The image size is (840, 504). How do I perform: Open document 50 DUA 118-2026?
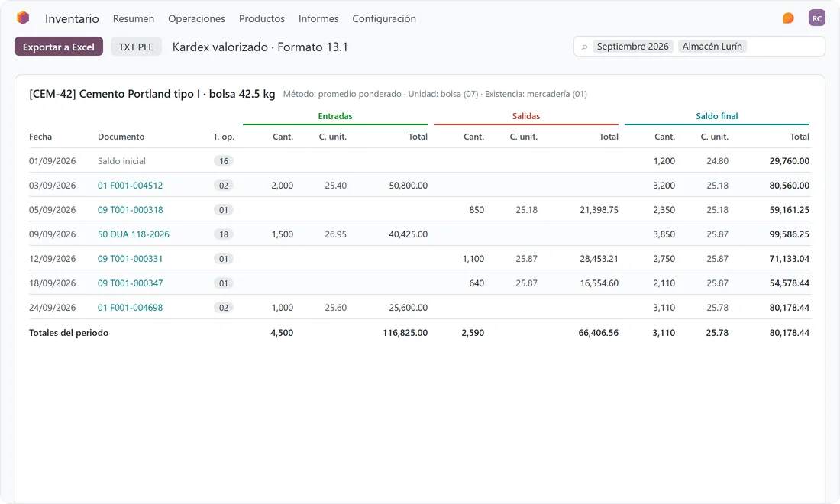(x=134, y=234)
